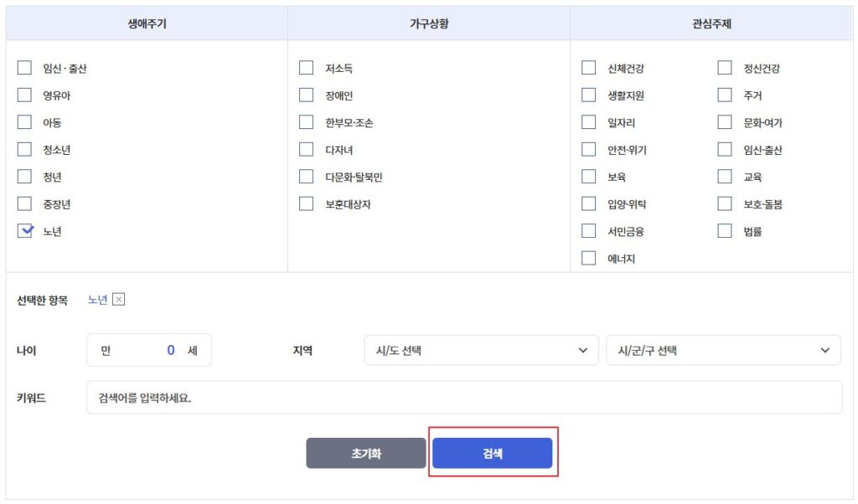Click the 키워드 search text field

point(463,398)
